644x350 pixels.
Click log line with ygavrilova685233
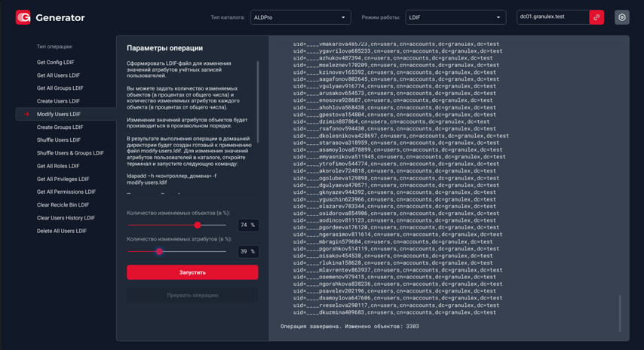[x=397, y=51]
